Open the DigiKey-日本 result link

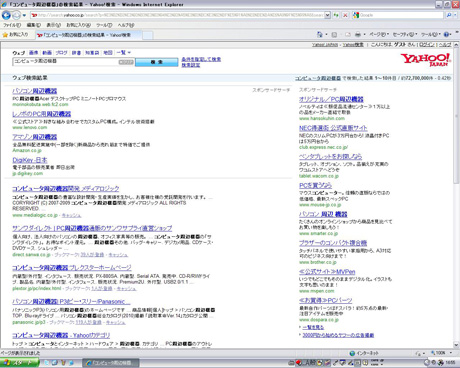click(x=30, y=160)
